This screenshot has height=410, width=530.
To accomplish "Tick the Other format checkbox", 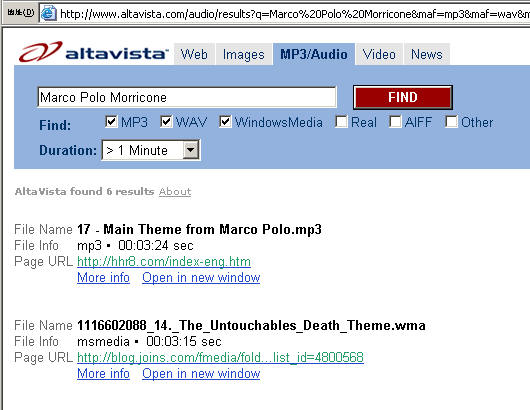I will coord(451,121).
